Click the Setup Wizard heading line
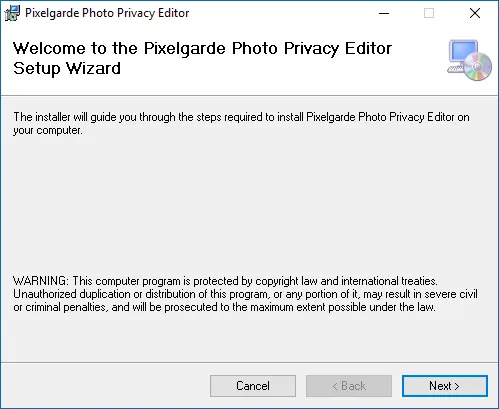Screen dimensions: 499x409 (x=67, y=68)
